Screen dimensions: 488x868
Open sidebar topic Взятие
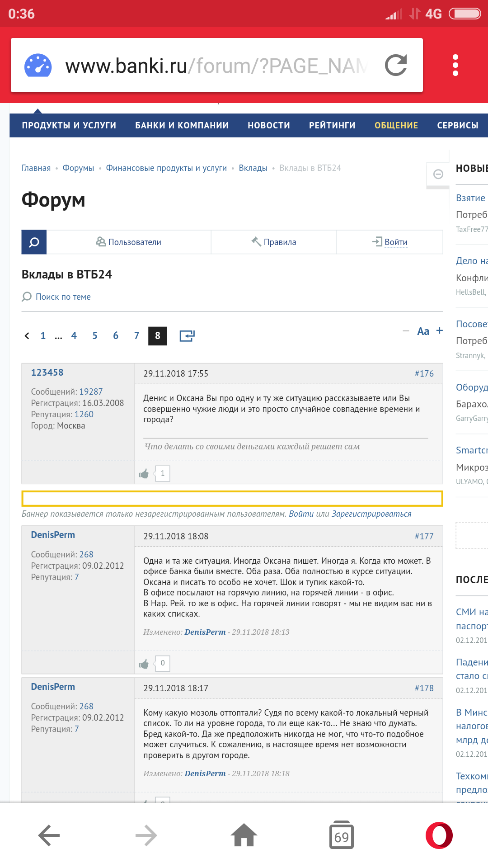[x=471, y=198]
